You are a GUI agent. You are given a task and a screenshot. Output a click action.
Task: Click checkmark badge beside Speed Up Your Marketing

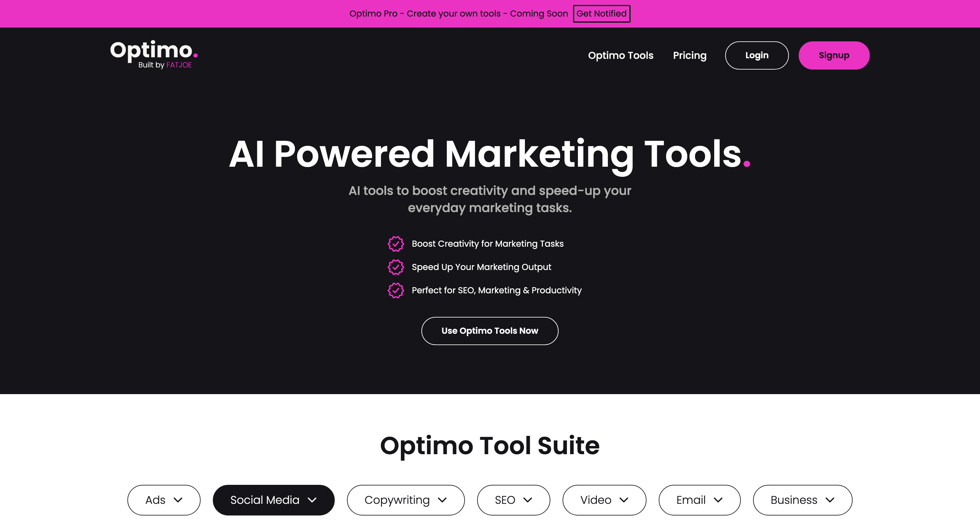click(x=396, y=267)
